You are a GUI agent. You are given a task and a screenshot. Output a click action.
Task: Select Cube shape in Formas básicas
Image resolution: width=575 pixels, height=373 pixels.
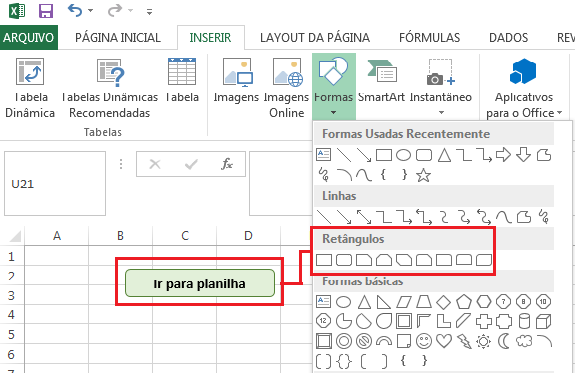[x=543, y=322]
